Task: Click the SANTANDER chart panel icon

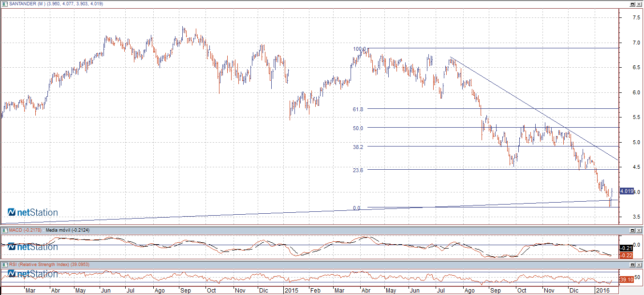Action: pos(5,3)
